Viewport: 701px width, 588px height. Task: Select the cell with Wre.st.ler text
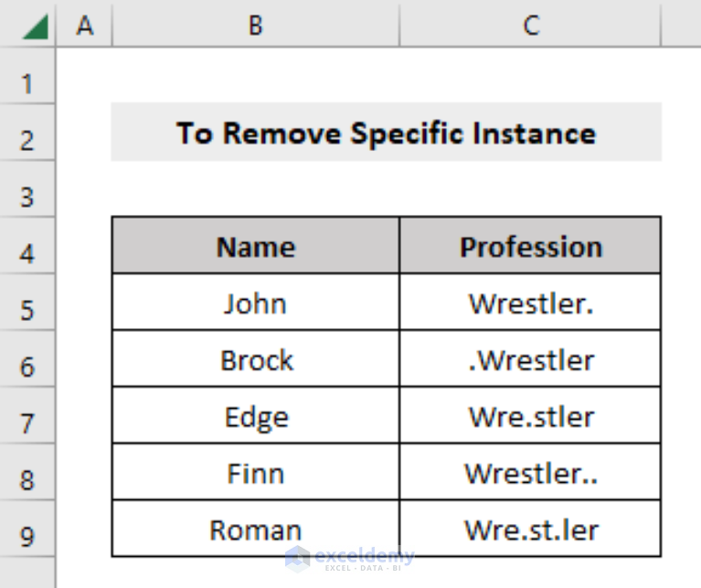(531, 528)
